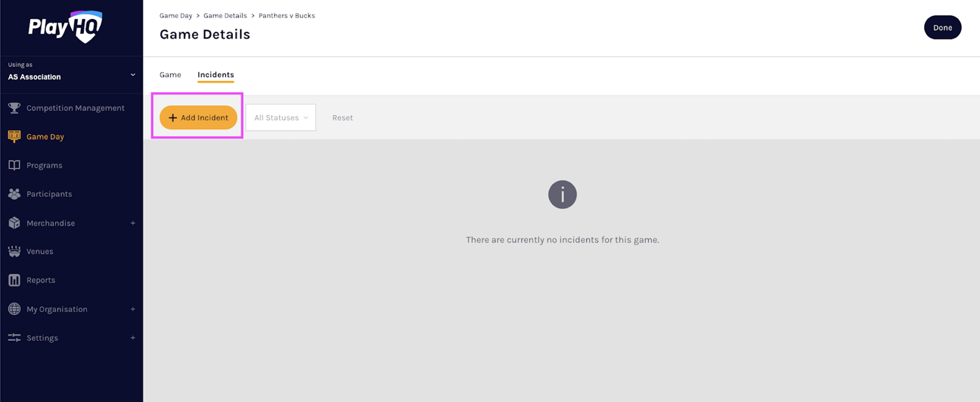This screenshot has height=402, width=980.
Task: Click the Reports chart icon
Action: 15,280
